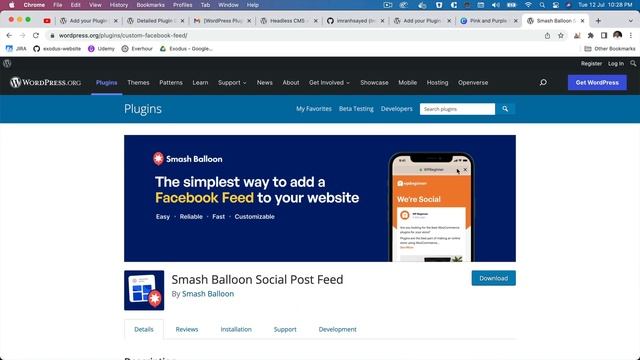Go to the Themes page
Screen dimensions: 640x360
point(138,82)
